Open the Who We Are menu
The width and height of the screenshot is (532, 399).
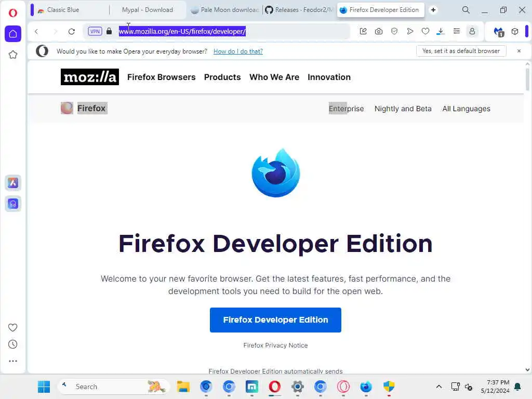click(274, 77)
